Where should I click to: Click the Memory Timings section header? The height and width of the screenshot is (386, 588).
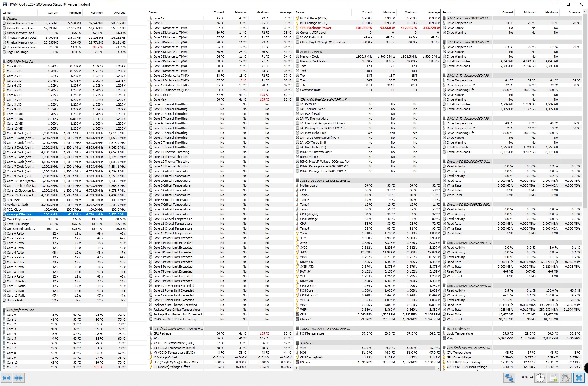click(311, 52)
